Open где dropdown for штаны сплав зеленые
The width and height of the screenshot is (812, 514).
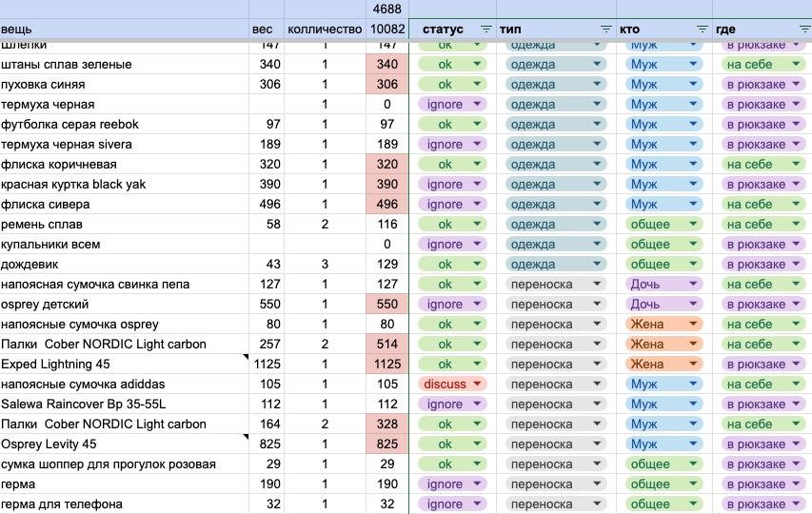click(796, 65)
